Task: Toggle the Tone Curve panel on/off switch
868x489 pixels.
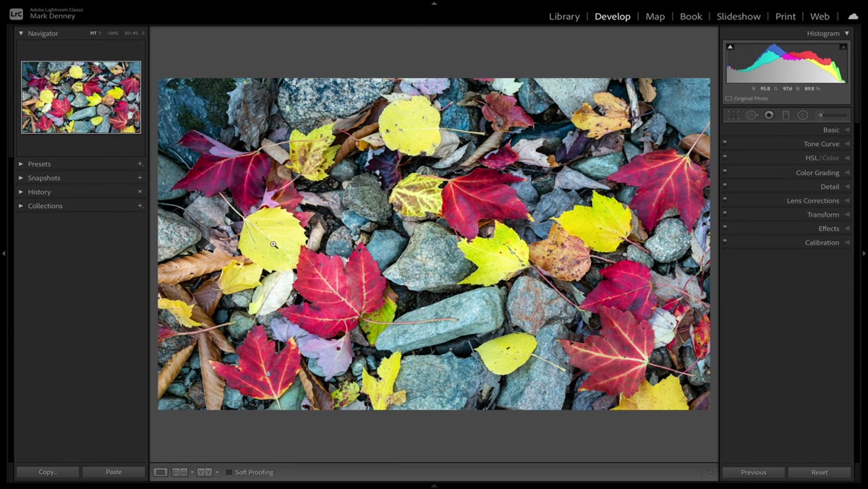Action: (725, 143)
